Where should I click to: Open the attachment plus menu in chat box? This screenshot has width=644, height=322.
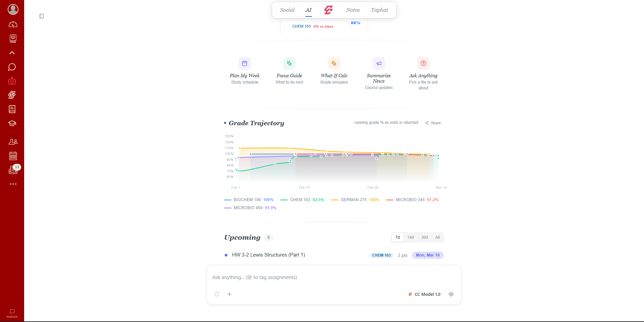coord(229,294)
